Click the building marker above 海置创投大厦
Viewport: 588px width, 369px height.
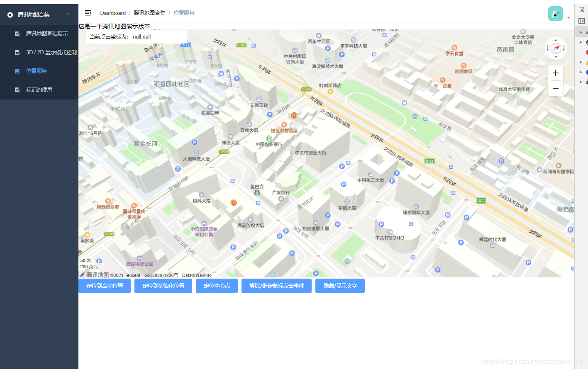pyautogui.click(x=250, y=220)
